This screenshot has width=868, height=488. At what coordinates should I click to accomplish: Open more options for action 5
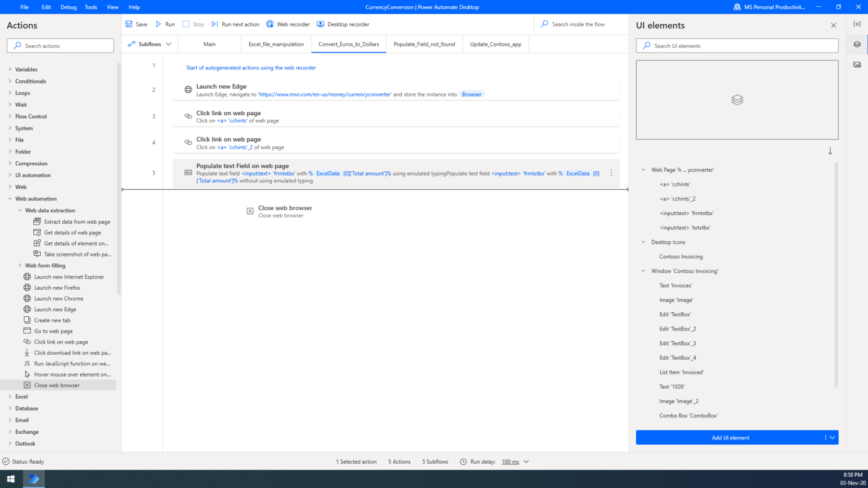pos(611,173)
